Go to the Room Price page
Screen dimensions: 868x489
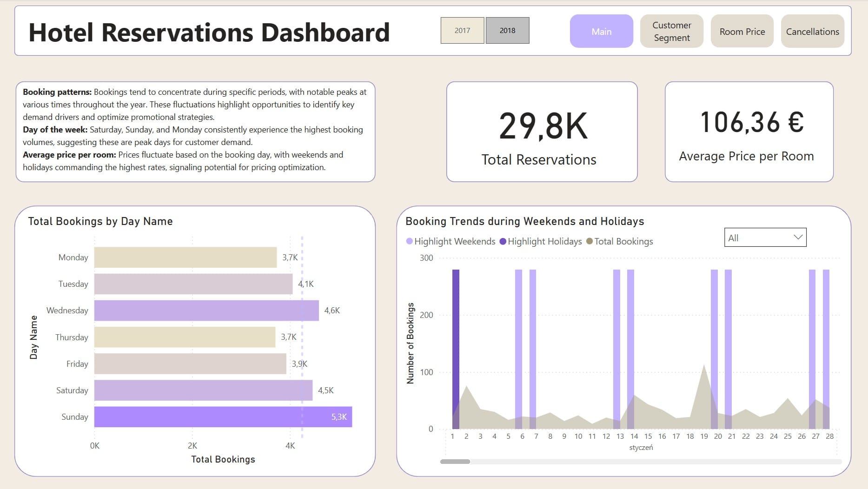click(x=742, y=32)
